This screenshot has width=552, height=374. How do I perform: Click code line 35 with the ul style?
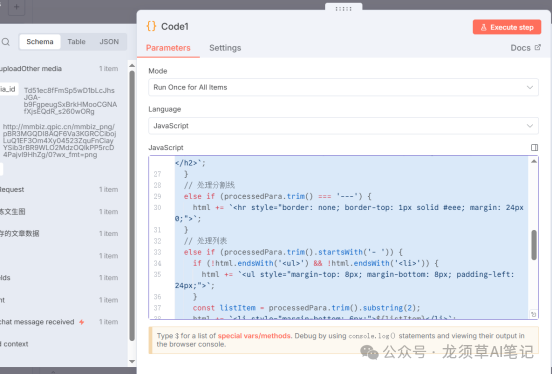345,280
